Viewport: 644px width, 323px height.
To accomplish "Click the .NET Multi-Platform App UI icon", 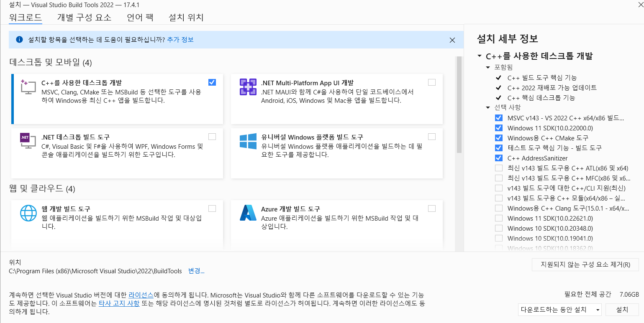I will tap(248, 87).
